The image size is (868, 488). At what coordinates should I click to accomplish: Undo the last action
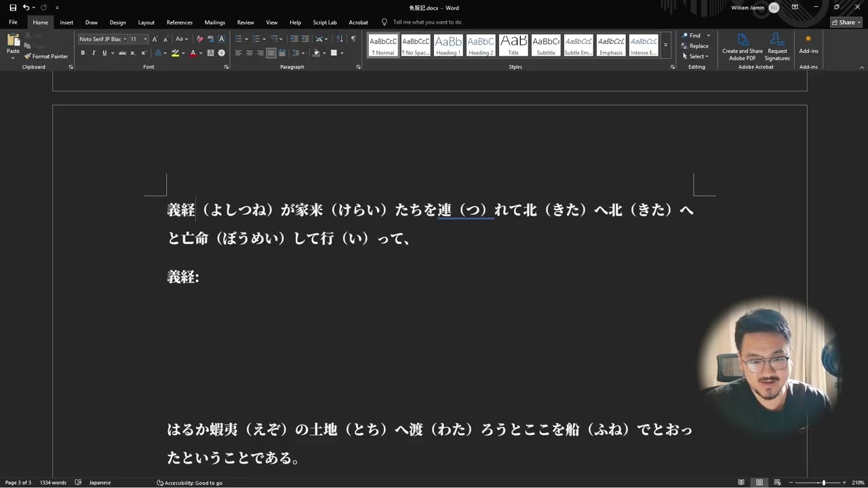point(26,7)
